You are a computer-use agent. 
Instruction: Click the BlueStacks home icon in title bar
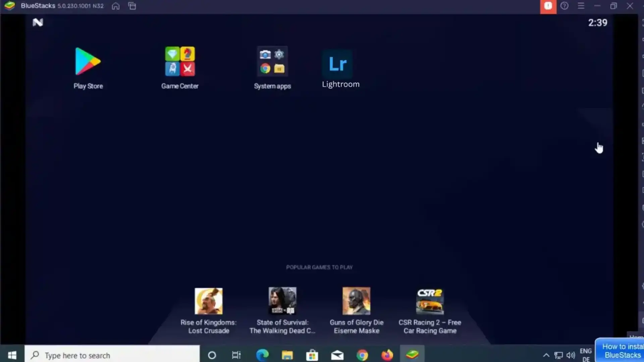(115, 6)
